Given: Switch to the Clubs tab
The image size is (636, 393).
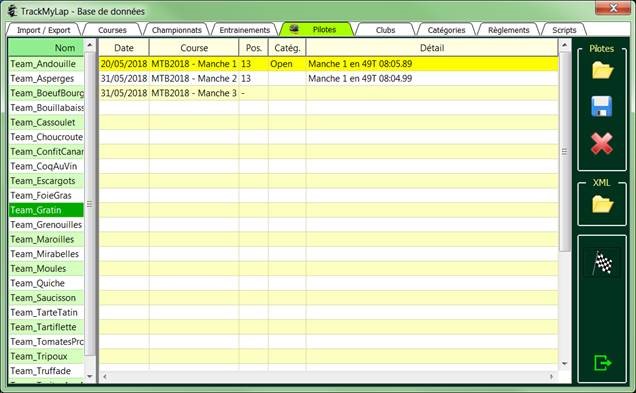Looking at the screenshot, I should click(x=385, y=30).
